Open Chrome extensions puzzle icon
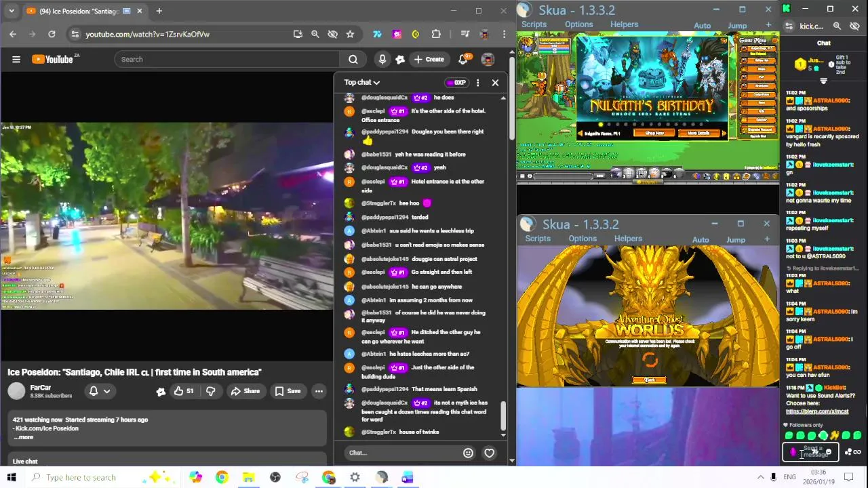 point(435,34)
